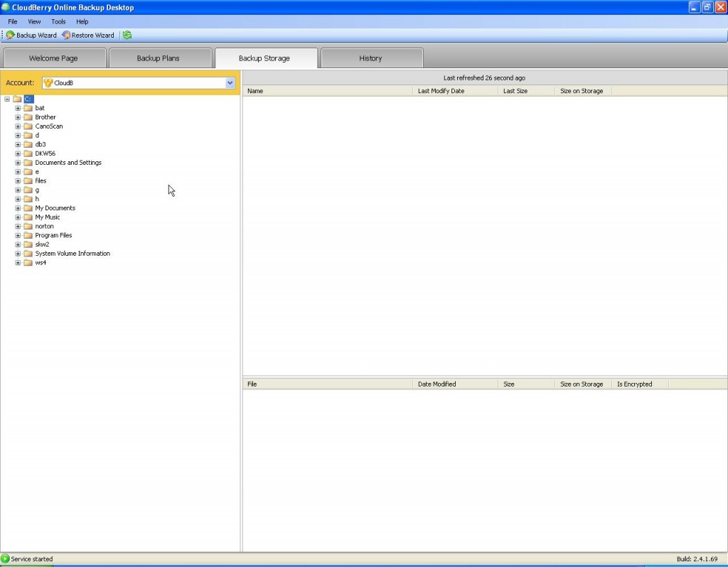Sort by File column header
Screen dimensions: 728x567
click(x=328, y=384)
